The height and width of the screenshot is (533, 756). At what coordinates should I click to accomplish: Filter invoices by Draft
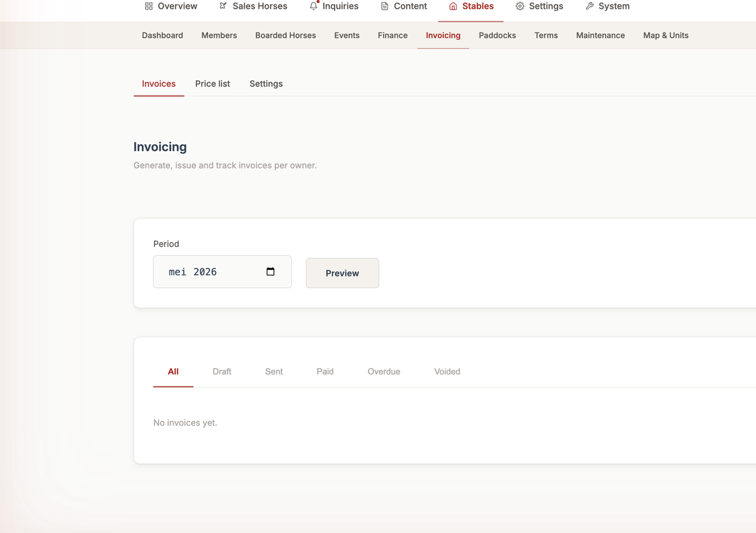pos(222,372)
